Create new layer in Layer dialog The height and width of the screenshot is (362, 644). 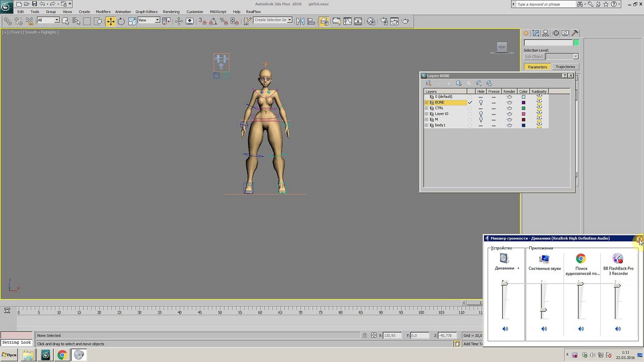point(429,83)
